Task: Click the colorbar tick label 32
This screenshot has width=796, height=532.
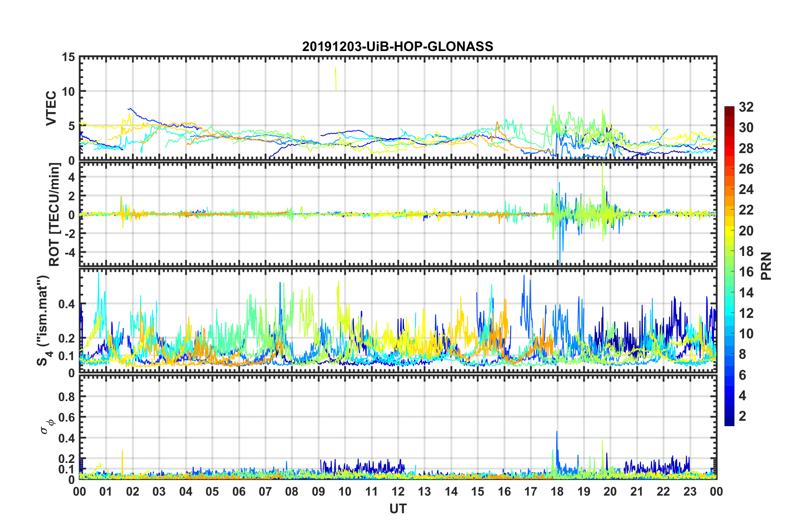Action: [746, 107]
